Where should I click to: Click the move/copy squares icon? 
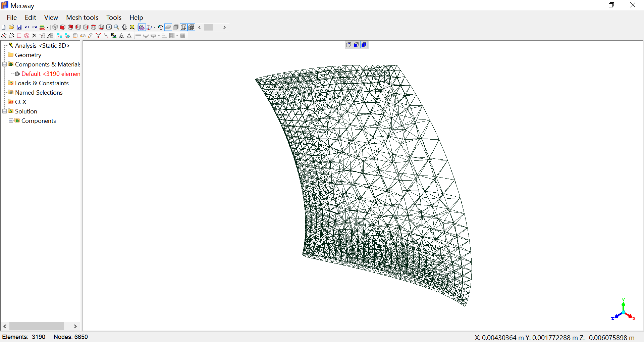60,36
